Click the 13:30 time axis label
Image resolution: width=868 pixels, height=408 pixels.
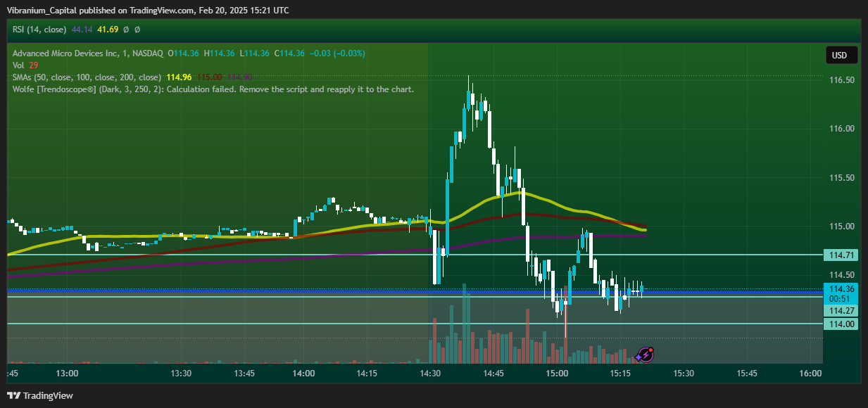pyautogui.click(x=182, y=374)
